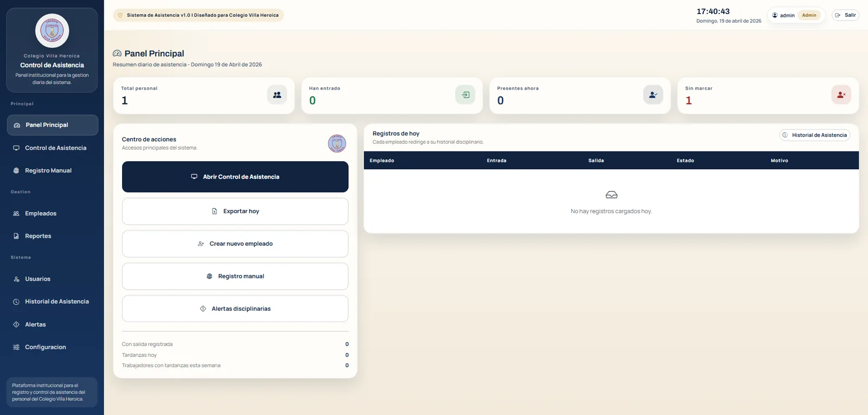Click the Empleado column header

382,161
